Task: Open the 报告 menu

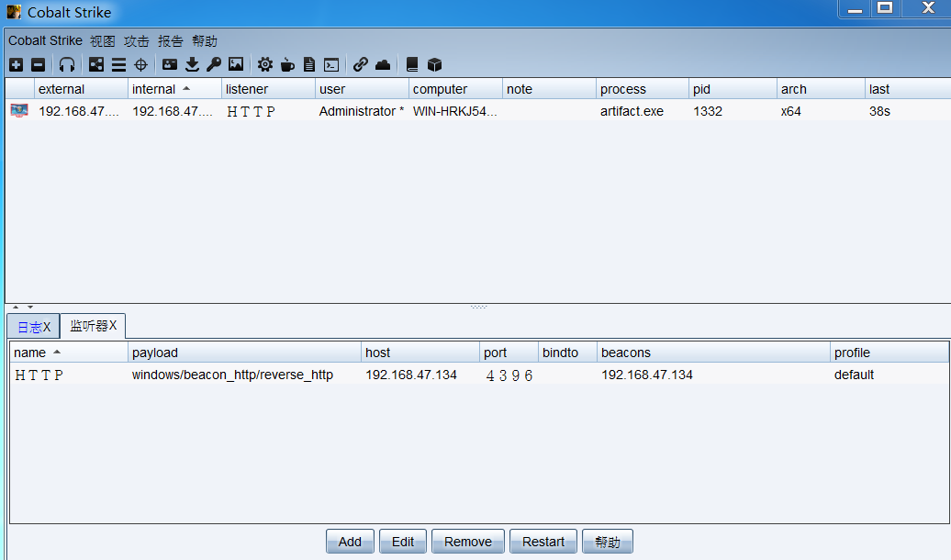Action: click(x=171, y=40)
